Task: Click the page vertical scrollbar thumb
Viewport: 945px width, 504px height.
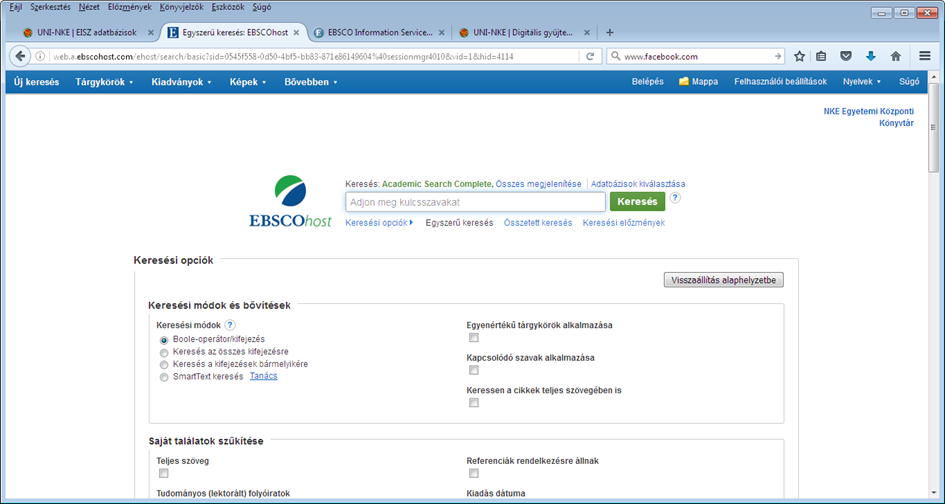Action: click(934, 128)
